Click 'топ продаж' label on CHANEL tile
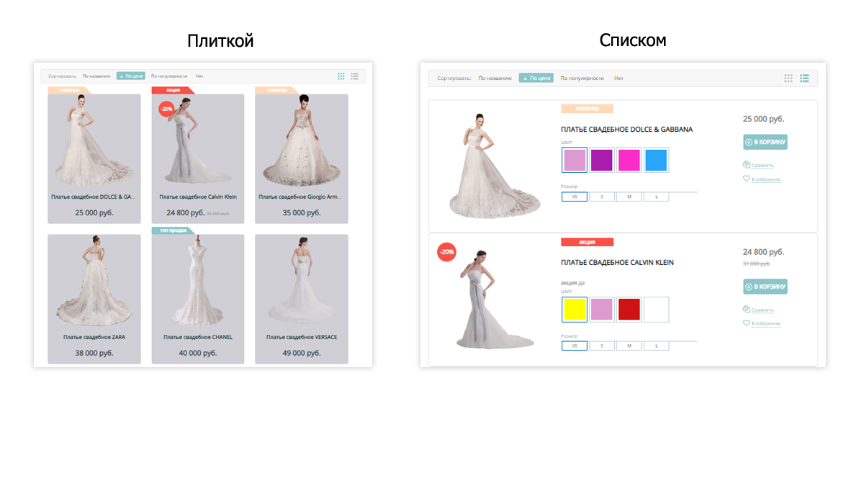 pos(173,230)
